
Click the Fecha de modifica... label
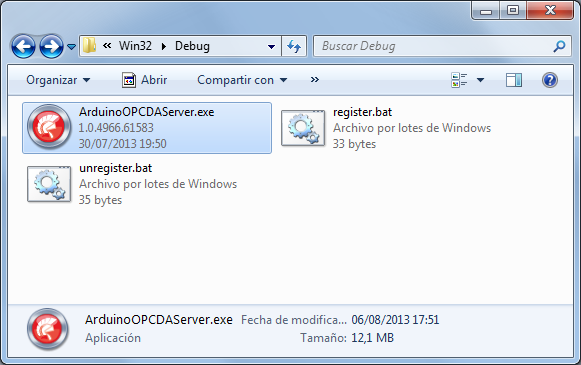294,320
